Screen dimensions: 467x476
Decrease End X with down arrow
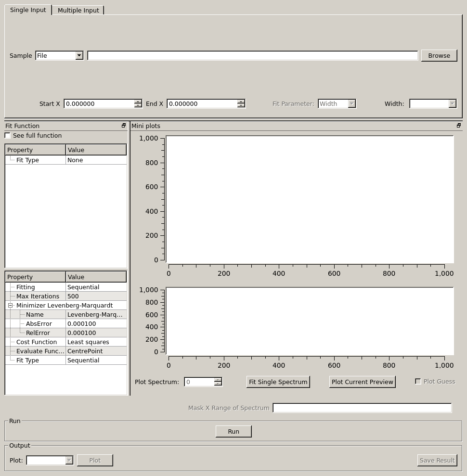click(241, 106)
